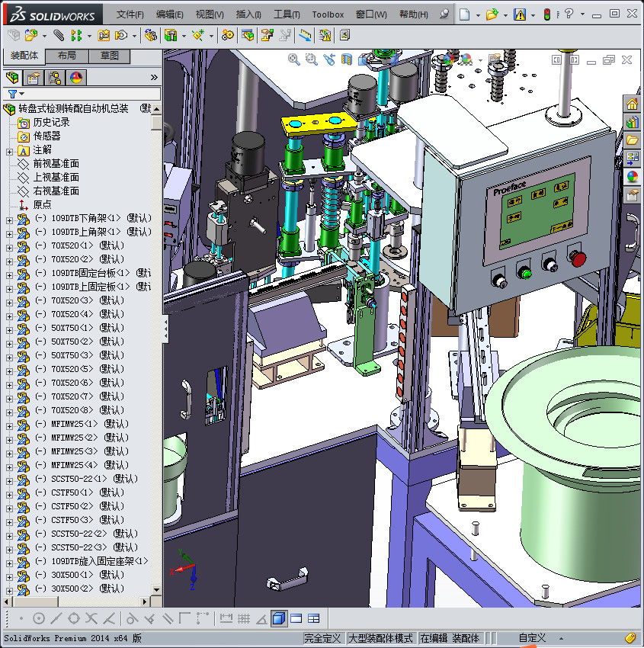Screen dimensions: 644x648
Task: Switch to the 布局 tab
Action: coord(66,56)
